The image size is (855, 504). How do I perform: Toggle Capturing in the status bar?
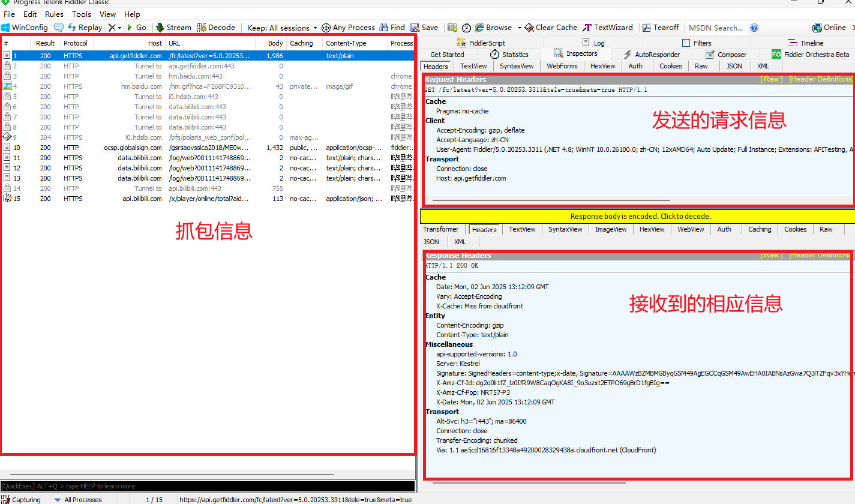point(22,499)
